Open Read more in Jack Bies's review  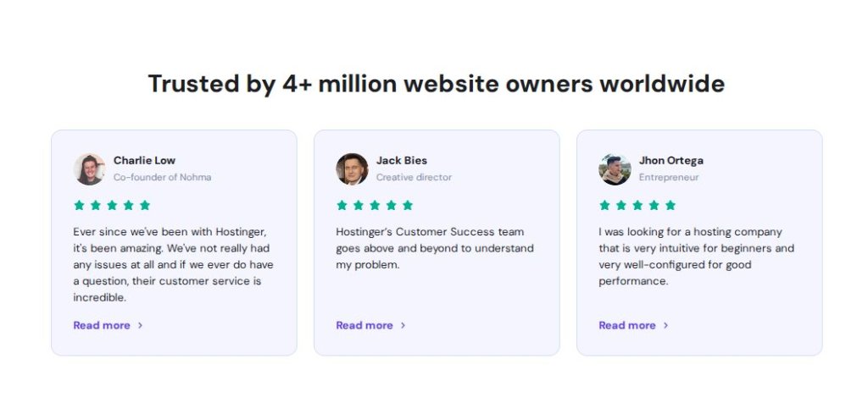[364, 325]
